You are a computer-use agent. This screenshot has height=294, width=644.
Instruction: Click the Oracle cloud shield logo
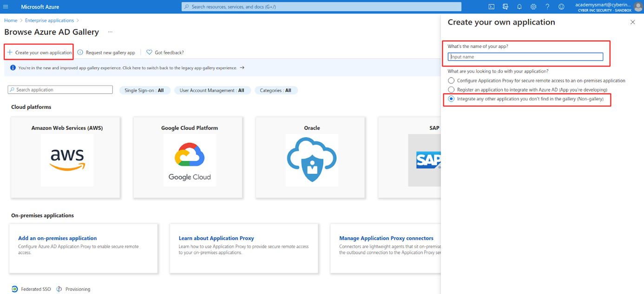(x=312, y=160)
